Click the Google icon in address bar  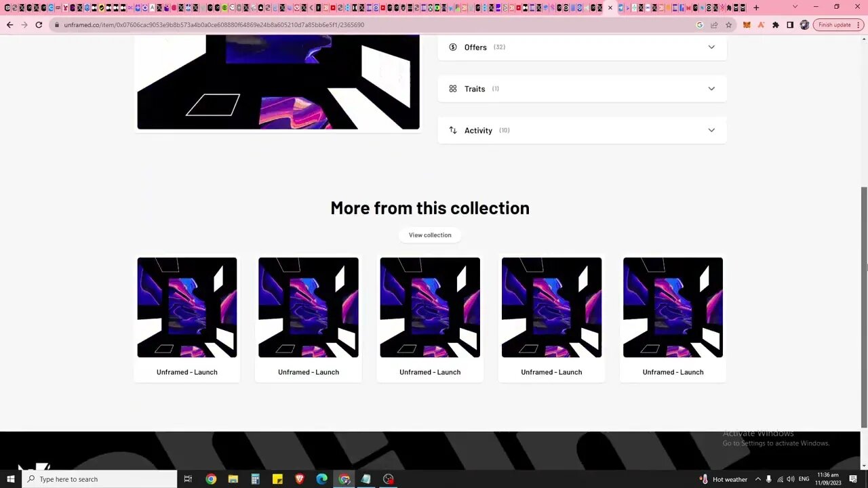tap(700, 25)
